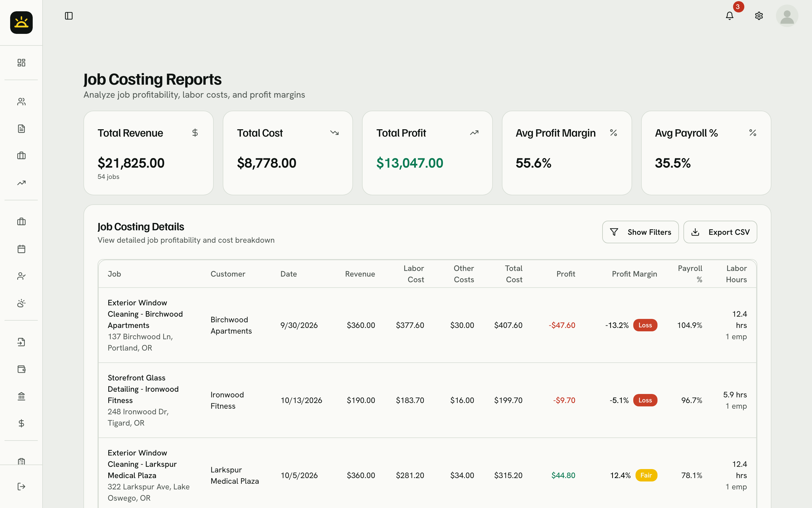Screen dimensions: 812x508
Task: Click the Larkspur Medical Plaza customer cell
Action: click(x=235, y=475)
